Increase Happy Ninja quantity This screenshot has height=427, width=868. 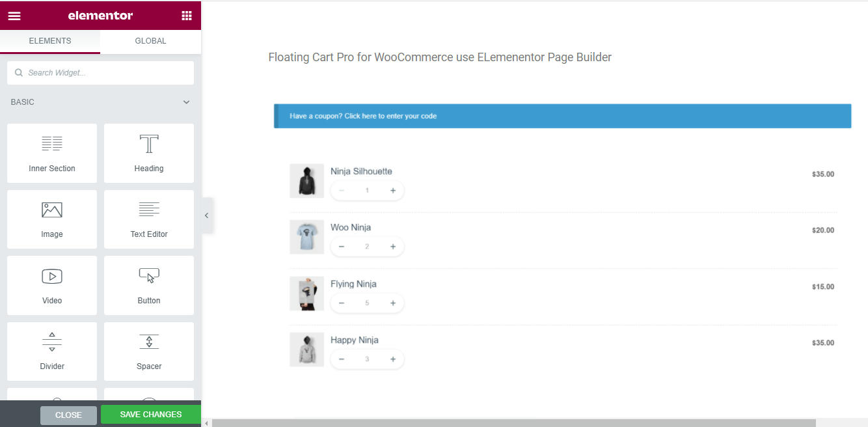click(393, 359)
